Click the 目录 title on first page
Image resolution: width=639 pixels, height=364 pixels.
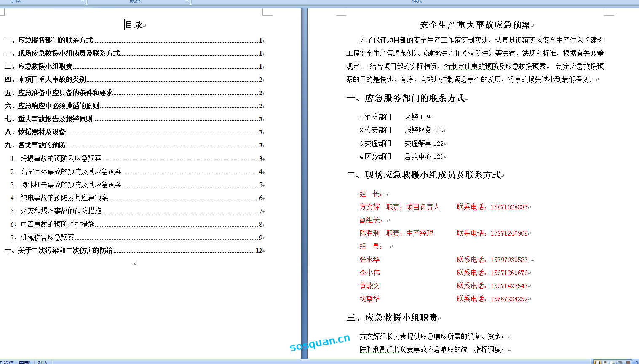(x=134, y=25)
